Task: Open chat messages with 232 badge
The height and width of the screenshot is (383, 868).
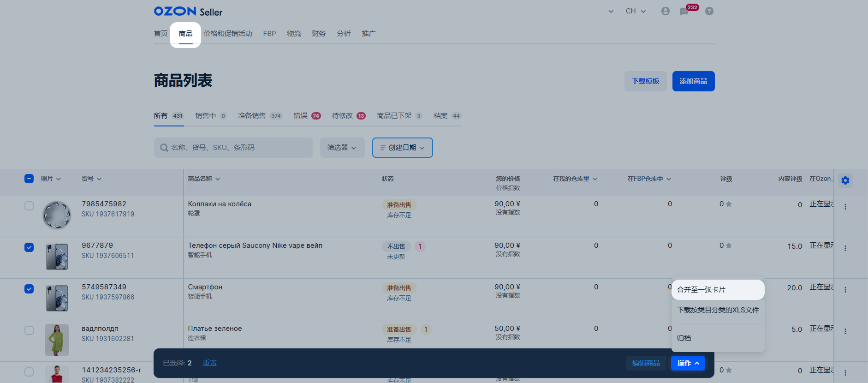Action: click(684, 12)
